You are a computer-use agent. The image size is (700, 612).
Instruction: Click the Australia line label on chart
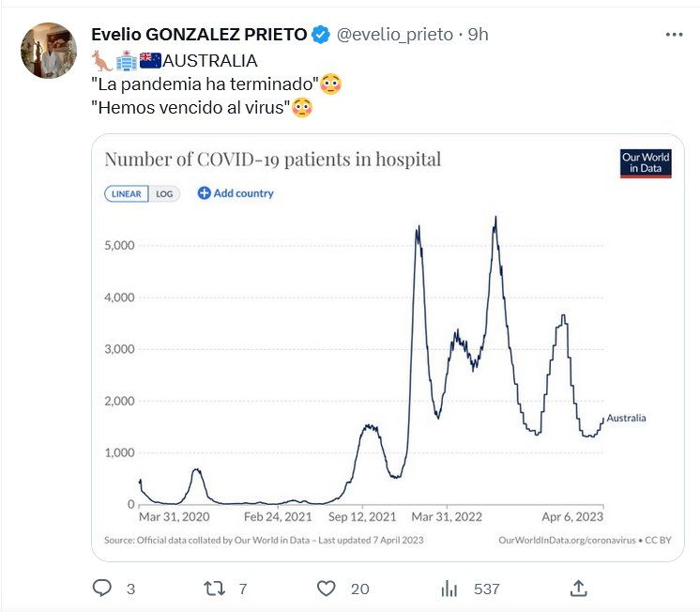pyautogui.click(x=627, y=418)
